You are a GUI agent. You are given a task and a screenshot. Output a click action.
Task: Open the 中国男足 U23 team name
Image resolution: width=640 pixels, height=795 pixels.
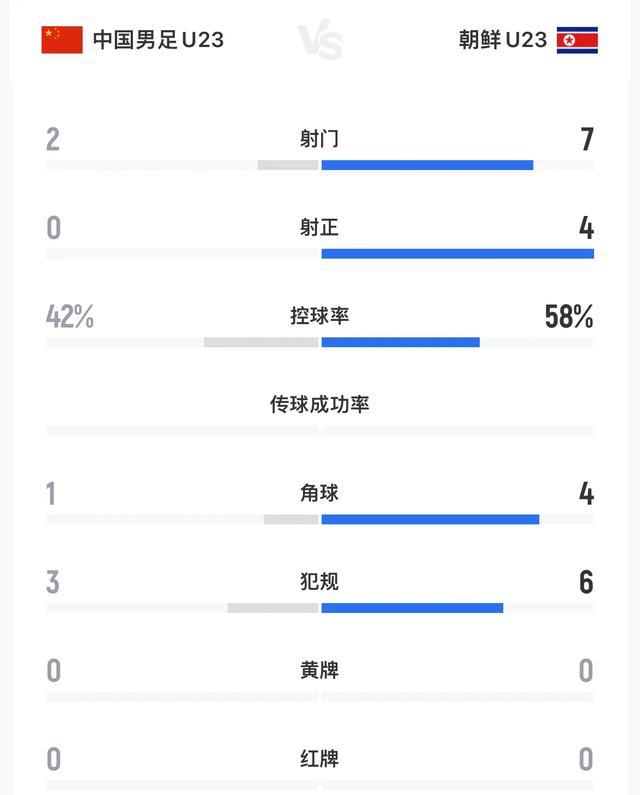(x=158, y=40)
